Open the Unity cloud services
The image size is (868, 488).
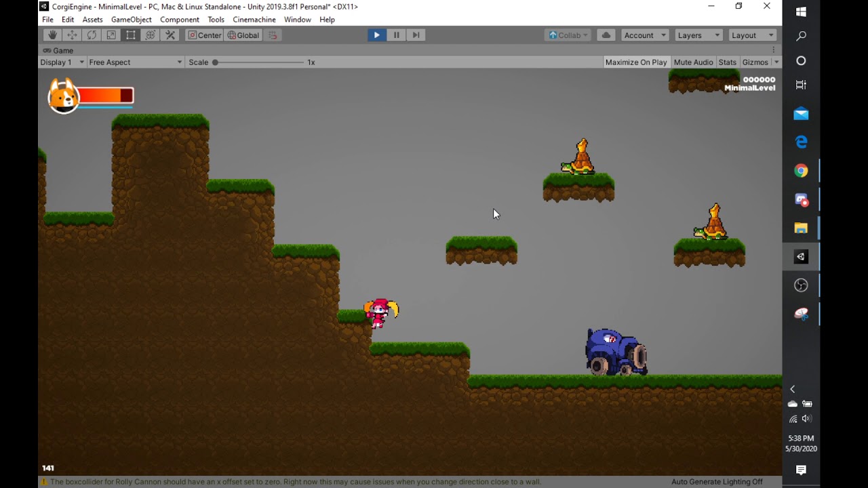pos(606,35)
